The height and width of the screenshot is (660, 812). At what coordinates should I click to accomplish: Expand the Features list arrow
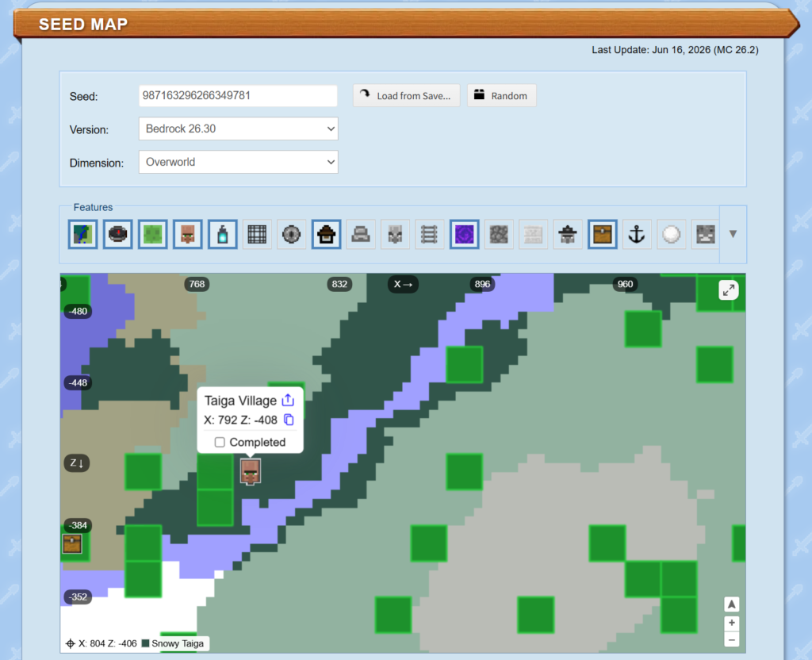tap(733, 234)
